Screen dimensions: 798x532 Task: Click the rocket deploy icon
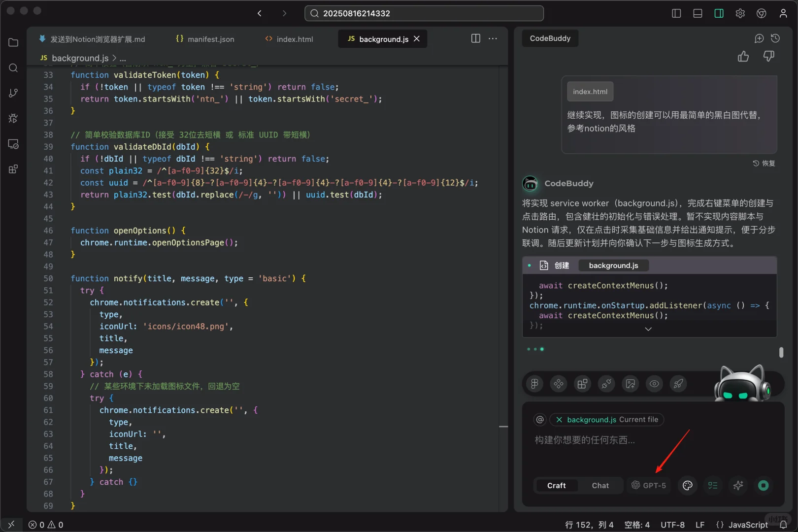pyautogui.click(x=678, y=384)
